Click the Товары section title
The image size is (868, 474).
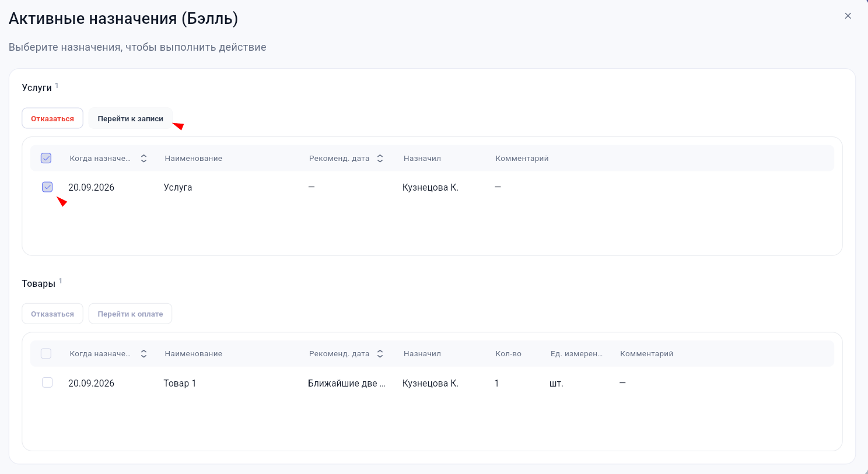[x=38, y=283]
